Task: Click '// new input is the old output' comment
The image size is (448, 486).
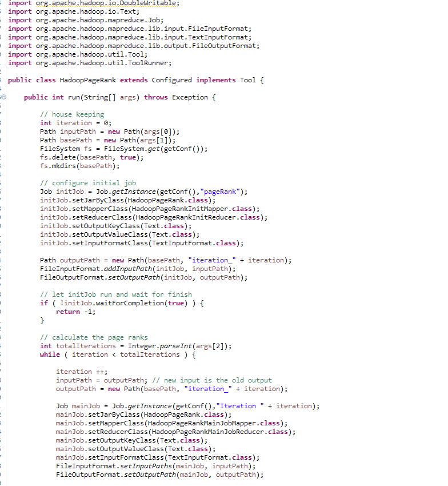Action: 212,380
